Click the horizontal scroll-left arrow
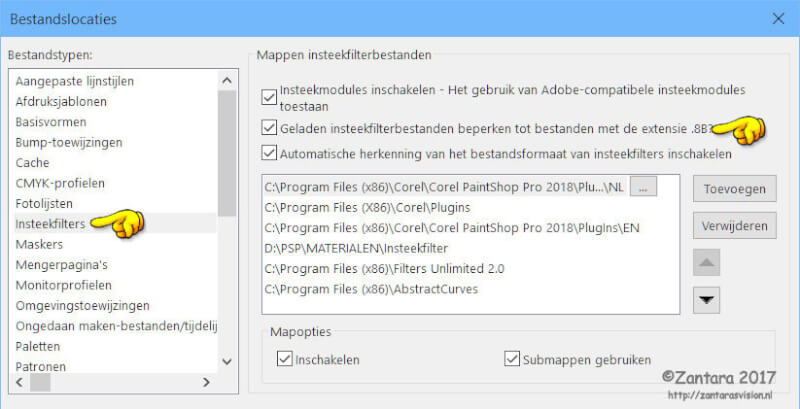The image size is (800, 409). (20, 382)
